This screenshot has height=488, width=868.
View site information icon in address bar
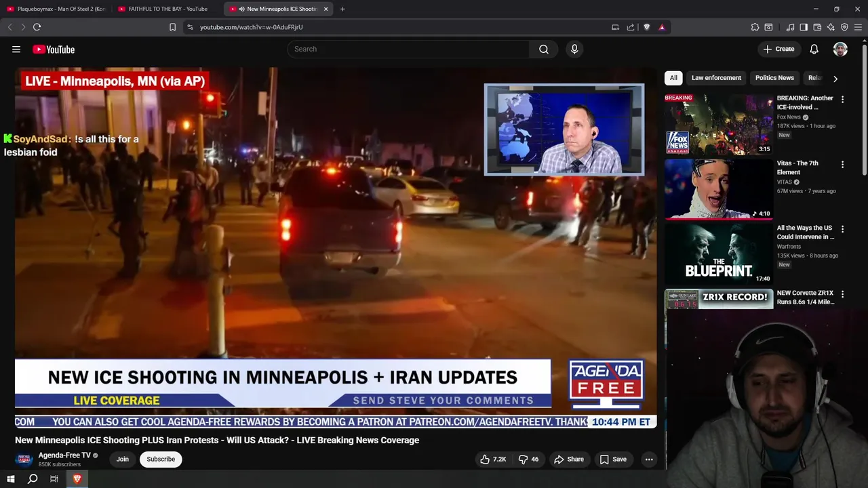point(190,27)
